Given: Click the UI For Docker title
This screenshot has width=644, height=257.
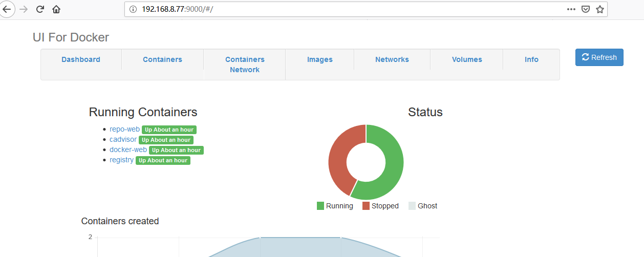Looking at the screenshot, I should click(x=71, y=37).
